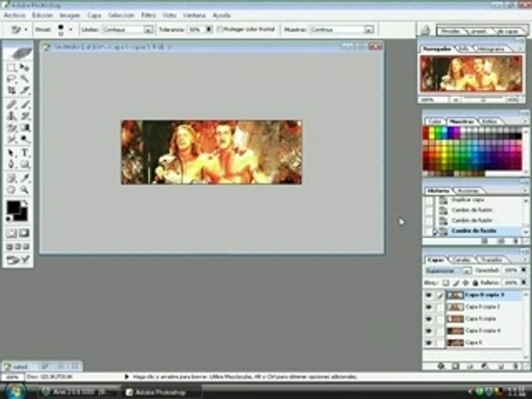Screen dimensions: 532x399
Task: Select the Clone Stamp tool
Action: tap(11, 116)
